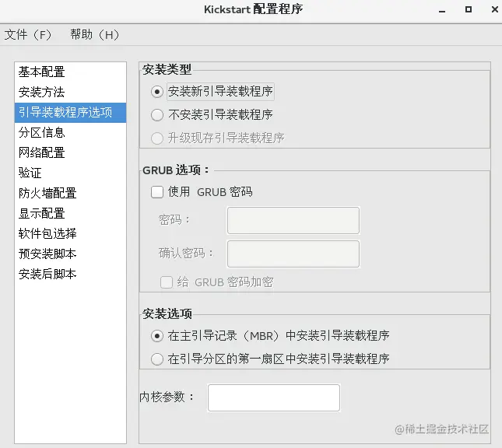Image resolution: width=502 pixels, height=448 pixels.
Task: Minimize the Kickstart window
Action: pyautogui.click(x=442, y=10)
